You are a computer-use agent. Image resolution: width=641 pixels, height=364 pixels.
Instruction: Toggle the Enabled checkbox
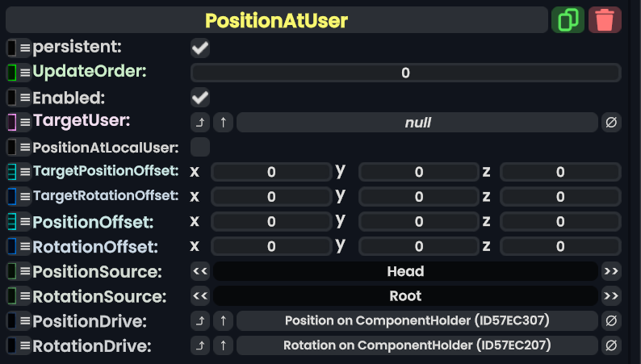click(200, 98)
